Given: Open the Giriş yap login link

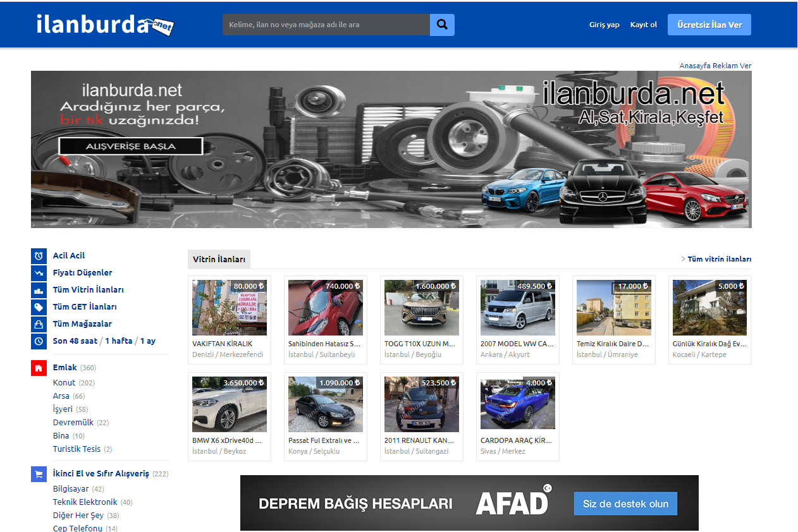Looking at the screenshot, I should coord(605,25).
